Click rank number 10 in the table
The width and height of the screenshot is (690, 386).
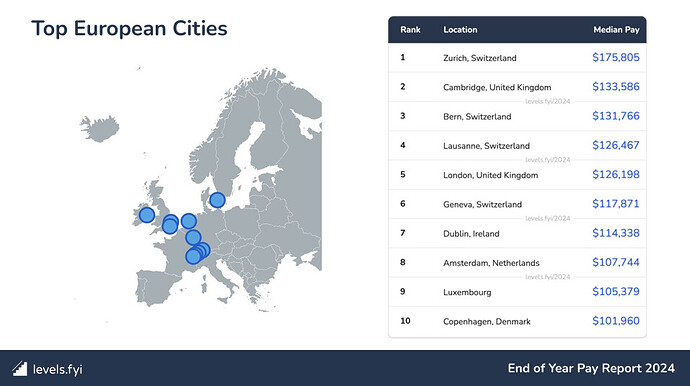click(405, 321)
